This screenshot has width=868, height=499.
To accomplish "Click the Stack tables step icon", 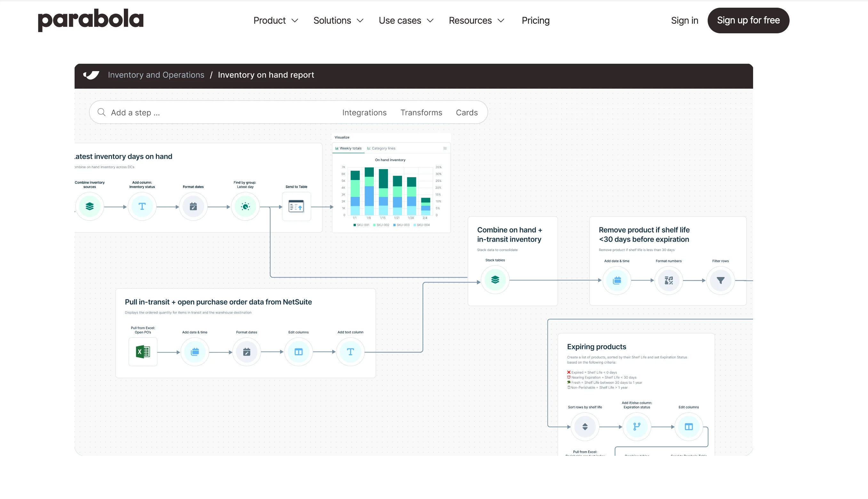I will point(495,280).
